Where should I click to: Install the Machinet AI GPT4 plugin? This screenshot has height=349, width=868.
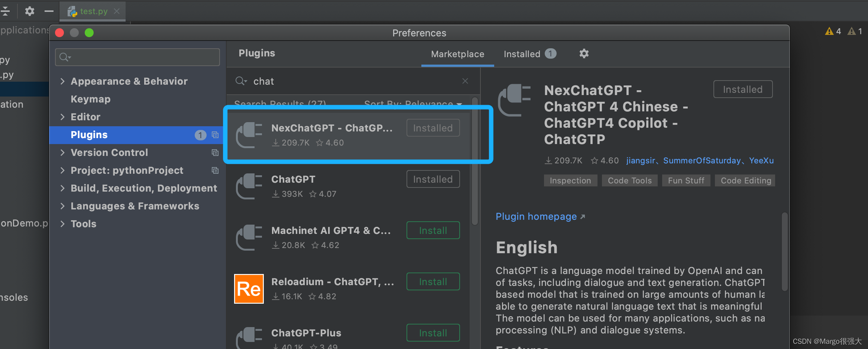pos(433,230)
